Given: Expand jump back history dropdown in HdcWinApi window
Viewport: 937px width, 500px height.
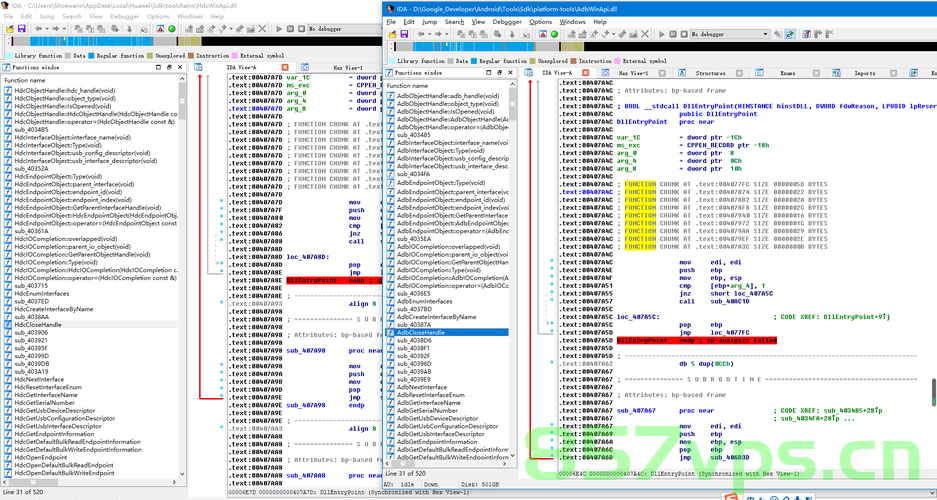Looking at the screenshot, I should click(x=47, y=29).
